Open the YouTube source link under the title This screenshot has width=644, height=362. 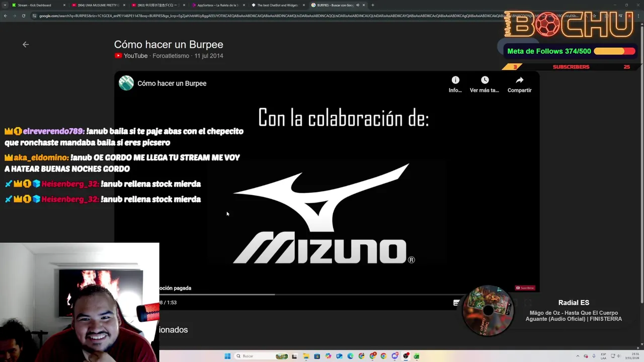pyautogui.click(x=131, y=56)
